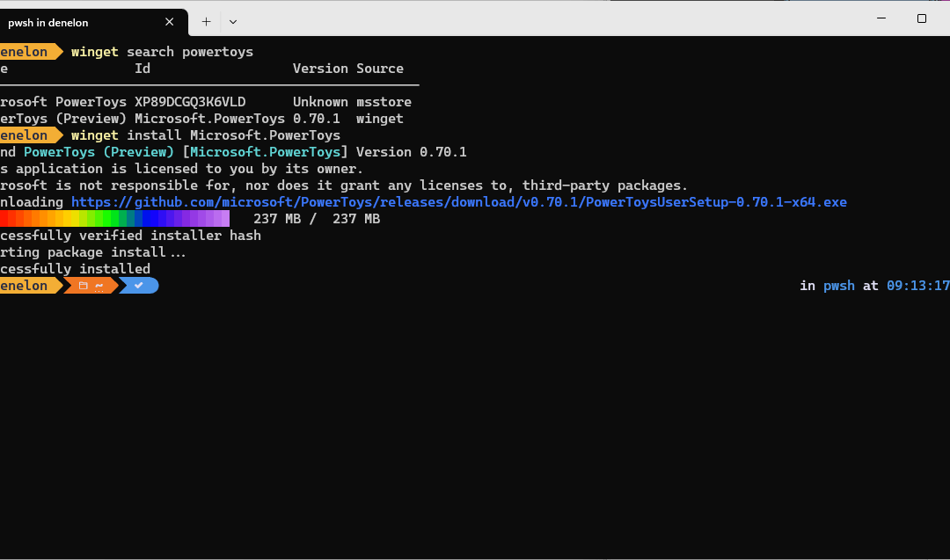Open a new terminal tab with the plus icon
The height and width of the screenshot is (560, 950).
[206, 21]
